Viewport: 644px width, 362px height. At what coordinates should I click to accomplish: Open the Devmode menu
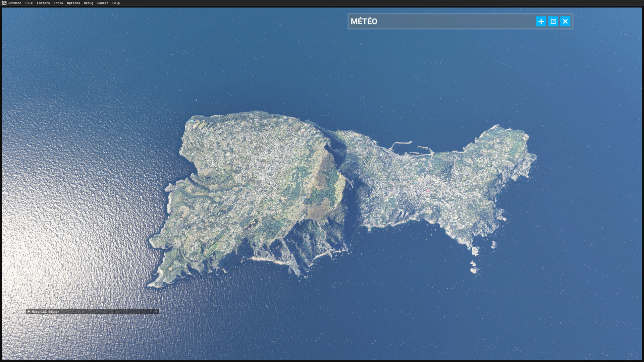(15, 3)
